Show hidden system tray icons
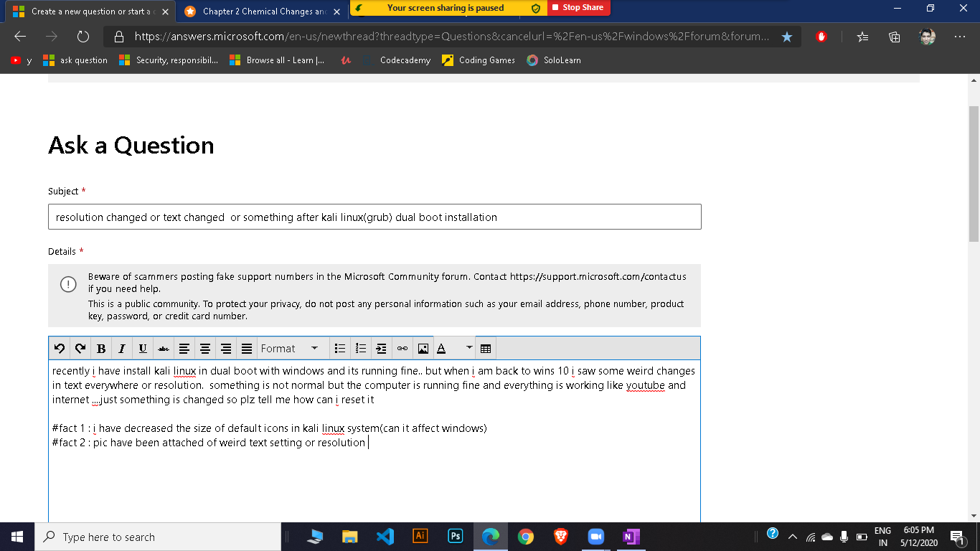Screen dimensions: 980x551 click(793, 537)
